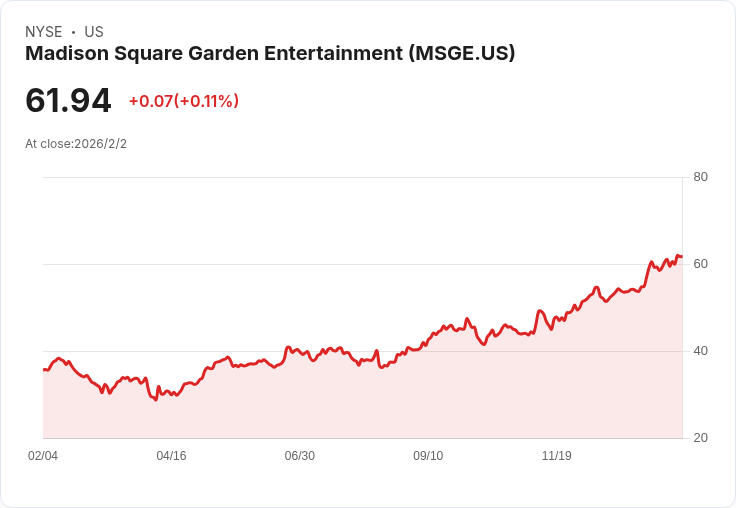Screen dimensions: 736x508
Task: Click the 20 y-axis price label
Action: click(x=700, y=438)
